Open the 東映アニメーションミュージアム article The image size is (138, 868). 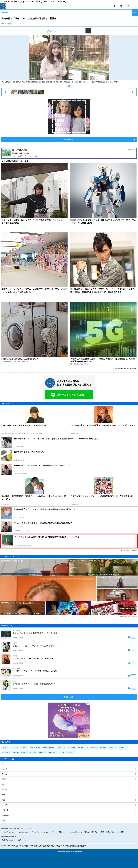[34, 263]
